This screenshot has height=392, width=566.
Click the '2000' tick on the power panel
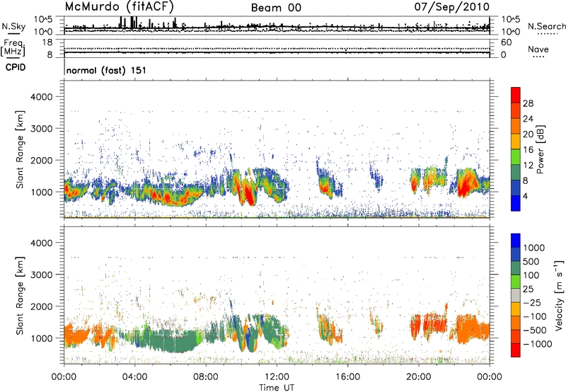42,160
